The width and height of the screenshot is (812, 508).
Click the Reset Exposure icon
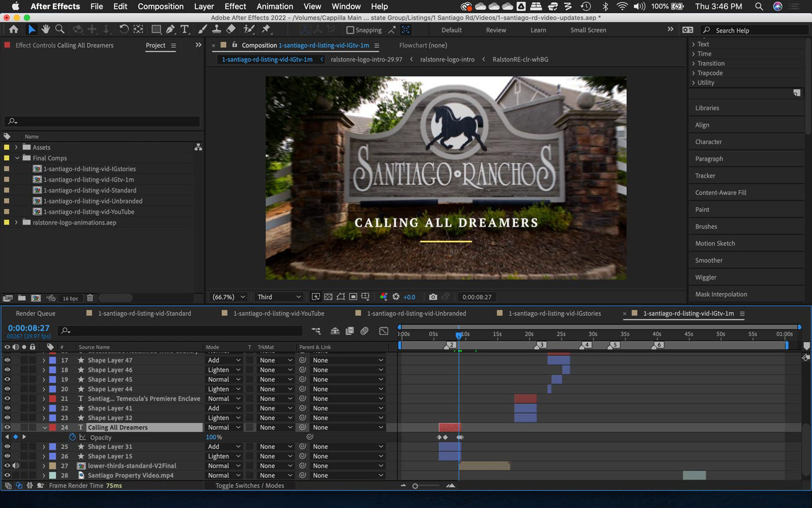point(396,297)
